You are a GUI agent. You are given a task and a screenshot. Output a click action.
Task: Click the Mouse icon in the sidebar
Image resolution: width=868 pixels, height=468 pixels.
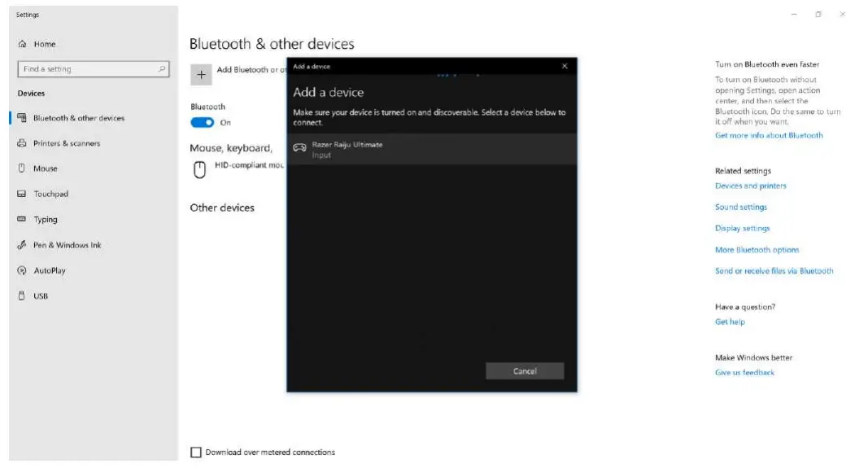pos(22,168)
